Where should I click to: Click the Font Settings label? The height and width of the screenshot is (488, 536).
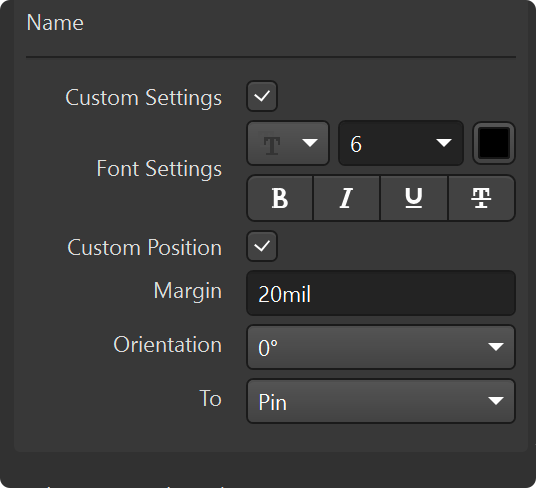point(159,169)
